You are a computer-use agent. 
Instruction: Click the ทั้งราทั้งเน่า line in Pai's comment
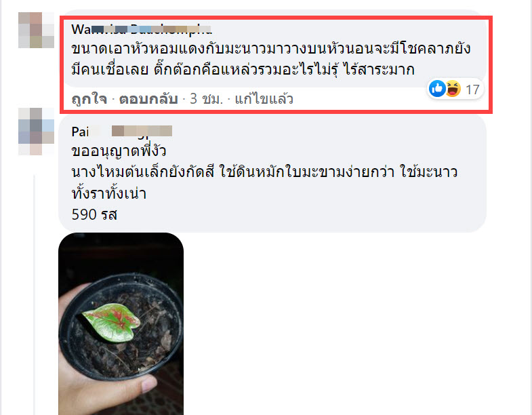click(x=109, y=193)
